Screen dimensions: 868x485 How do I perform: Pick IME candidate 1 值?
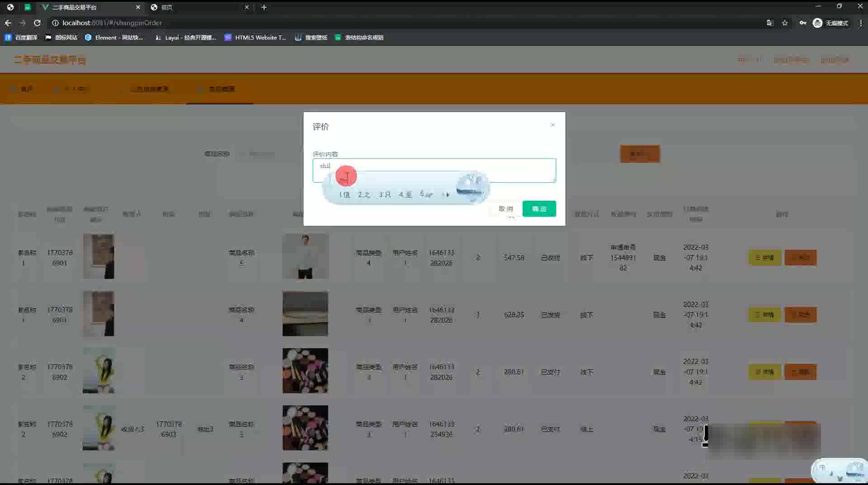[x=344, y=195]
